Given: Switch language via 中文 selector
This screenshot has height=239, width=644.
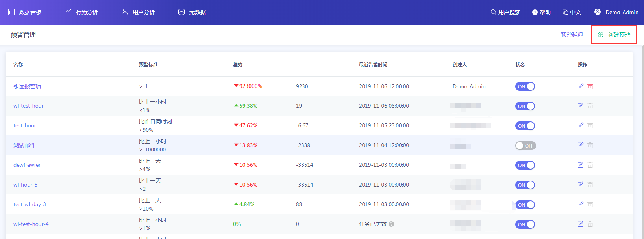Looking at the screenshot, I should (x=572, y=12).
